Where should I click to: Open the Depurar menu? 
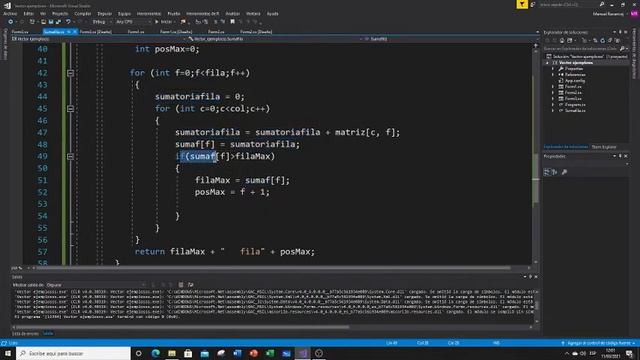(x=104, y=13)
